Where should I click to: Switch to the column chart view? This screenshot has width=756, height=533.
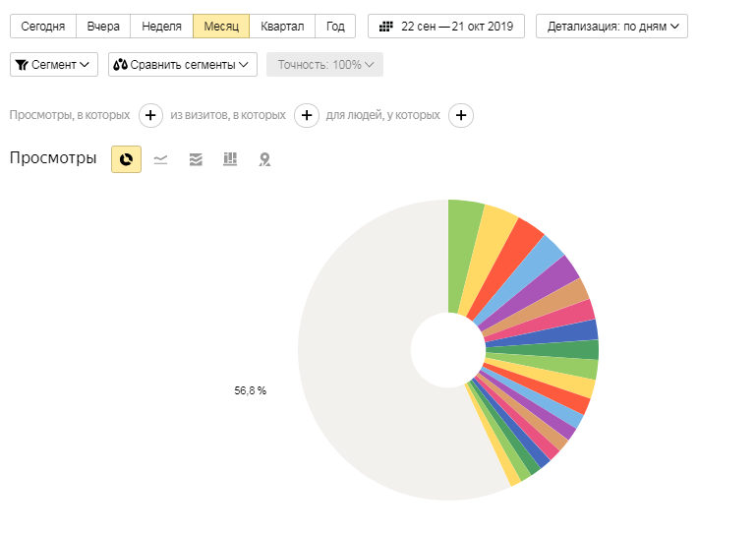click(x=230, y=159)
